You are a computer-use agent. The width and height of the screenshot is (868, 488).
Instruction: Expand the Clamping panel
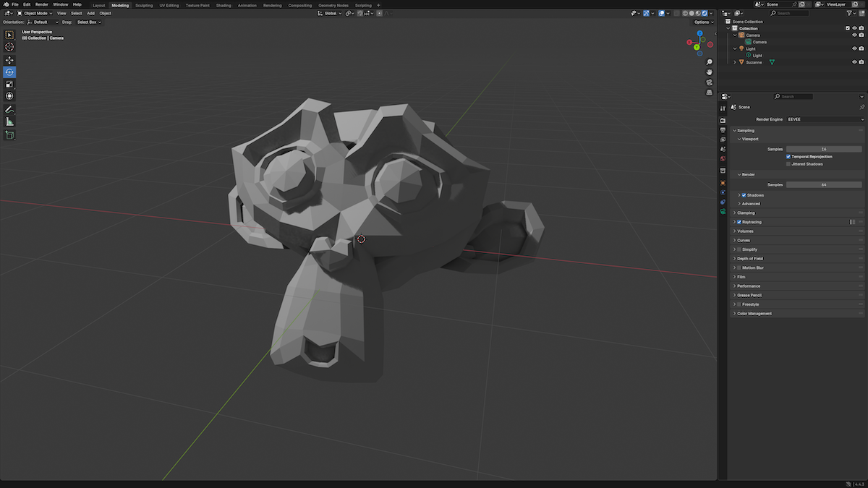coord(798,213)
